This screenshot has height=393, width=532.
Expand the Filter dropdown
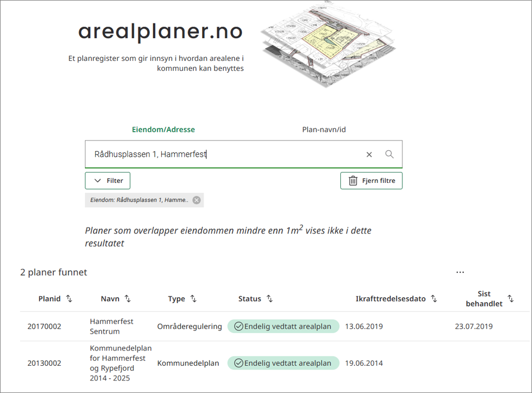[x=108, y=181]
